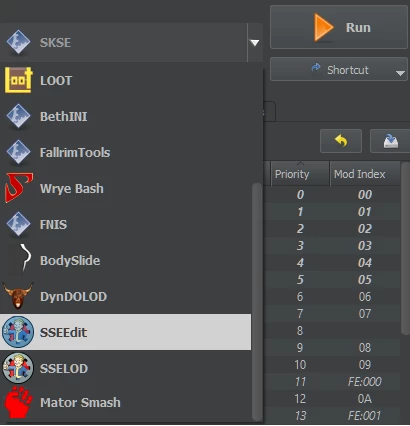Sort by the Priority column header
Viewport: 410px width, 426px height.
(x=300, y=174)
